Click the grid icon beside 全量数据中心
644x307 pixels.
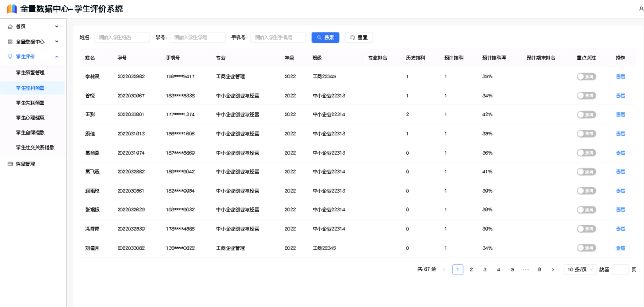coord(10,42)
